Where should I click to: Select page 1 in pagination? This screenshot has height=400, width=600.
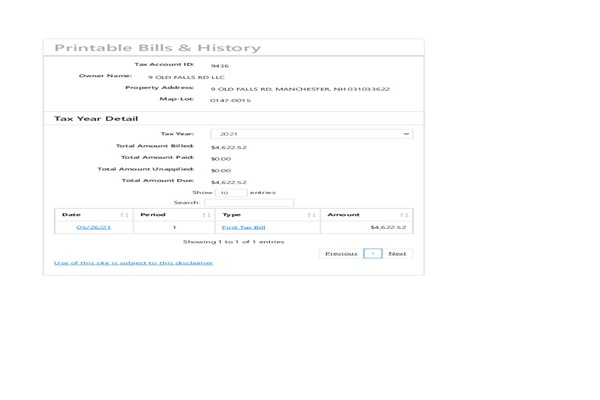[x=372, y=254]
